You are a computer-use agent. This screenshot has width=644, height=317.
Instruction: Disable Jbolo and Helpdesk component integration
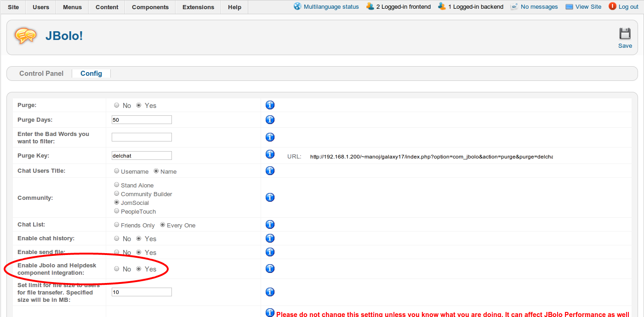116,269
